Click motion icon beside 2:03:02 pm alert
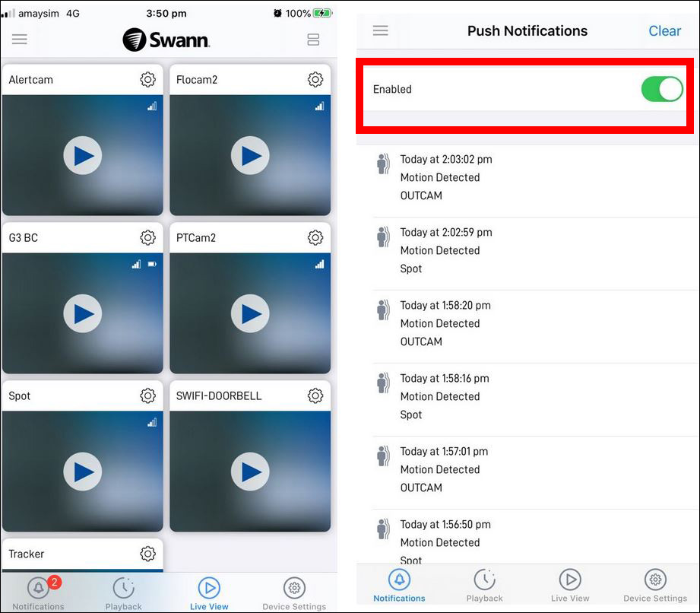 click(x=383, y=164)
